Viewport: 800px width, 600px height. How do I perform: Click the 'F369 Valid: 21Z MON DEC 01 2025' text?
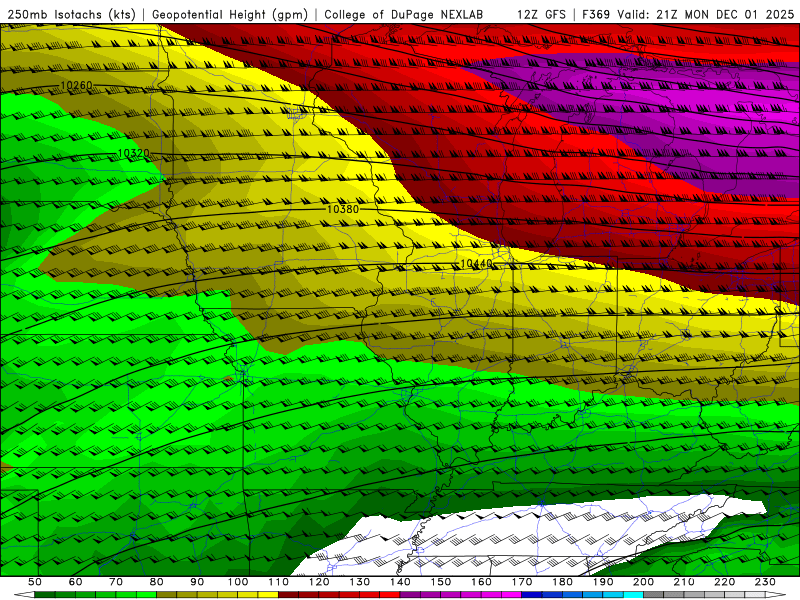(688, 14)
